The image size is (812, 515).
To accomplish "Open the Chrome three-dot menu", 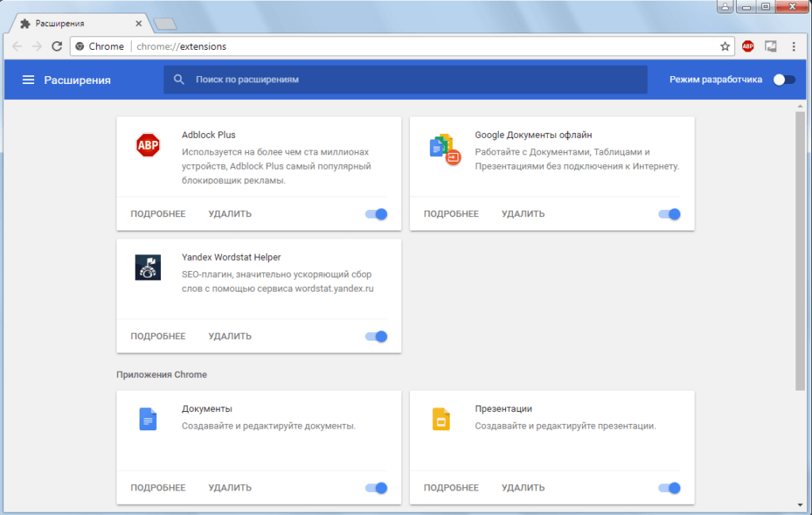I will [x=794, y=47].
